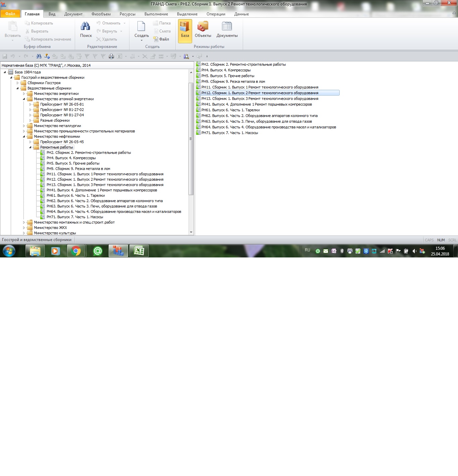Click Копировать in the clipboard group

(39, 23)
